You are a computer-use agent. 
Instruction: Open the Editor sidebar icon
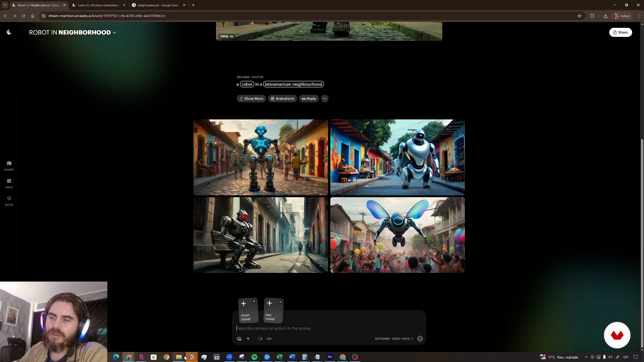click(x=9, y=200)
